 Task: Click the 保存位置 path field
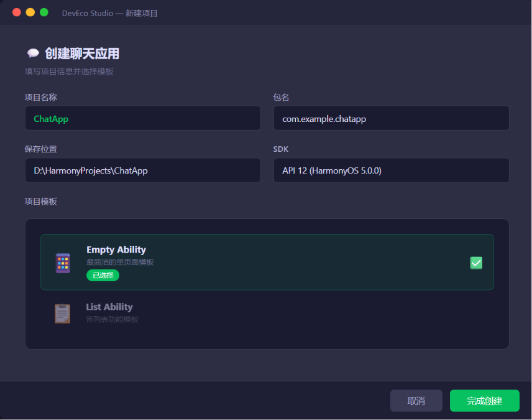[x=143, y=170]
